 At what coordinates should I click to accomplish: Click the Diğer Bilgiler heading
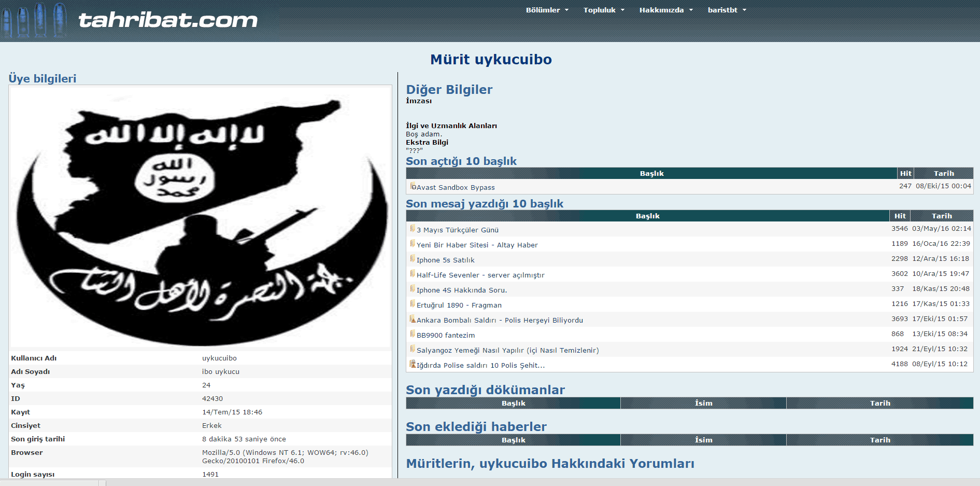coord(449,90)
